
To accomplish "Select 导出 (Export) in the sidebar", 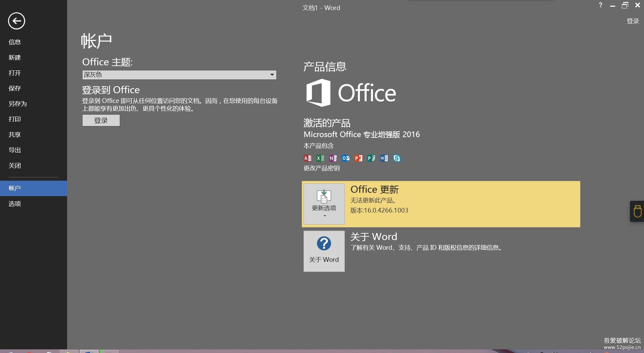I will (x=34, y=150).
